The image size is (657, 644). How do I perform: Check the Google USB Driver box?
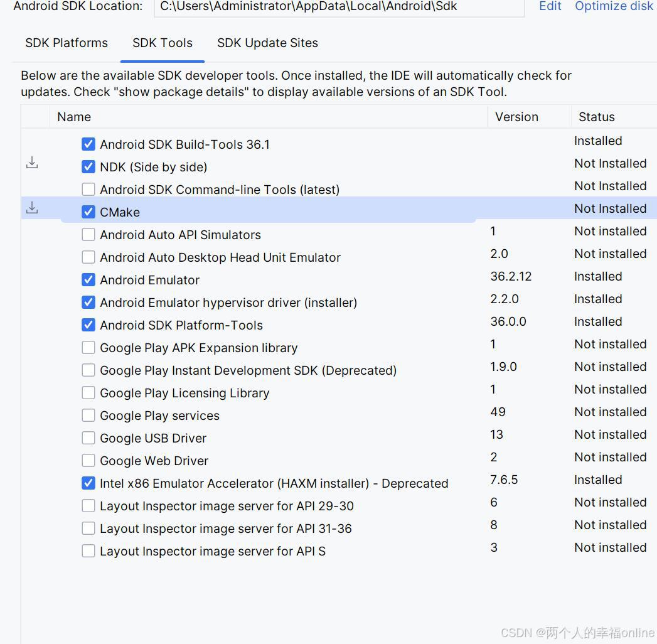point(88,438)
